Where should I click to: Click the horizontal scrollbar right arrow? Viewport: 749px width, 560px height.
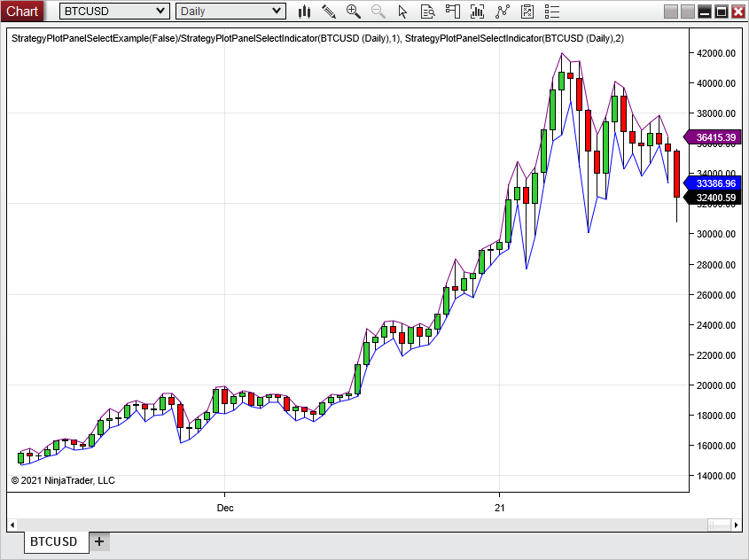pos(736,525)
